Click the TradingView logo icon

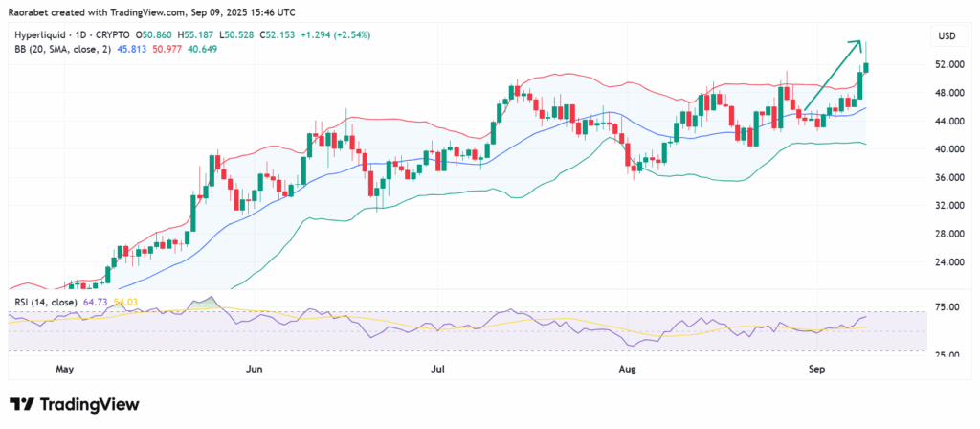[x=22, y=404]
